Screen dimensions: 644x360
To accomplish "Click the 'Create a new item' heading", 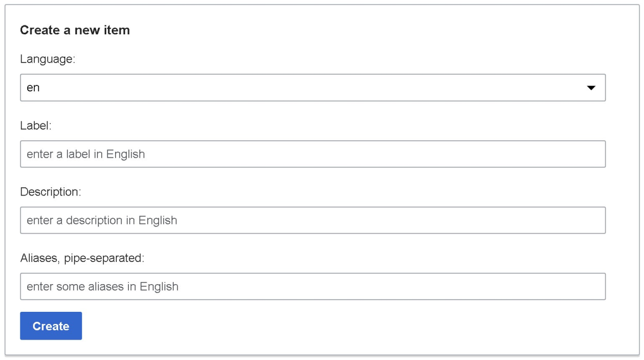I will (75, 30).
